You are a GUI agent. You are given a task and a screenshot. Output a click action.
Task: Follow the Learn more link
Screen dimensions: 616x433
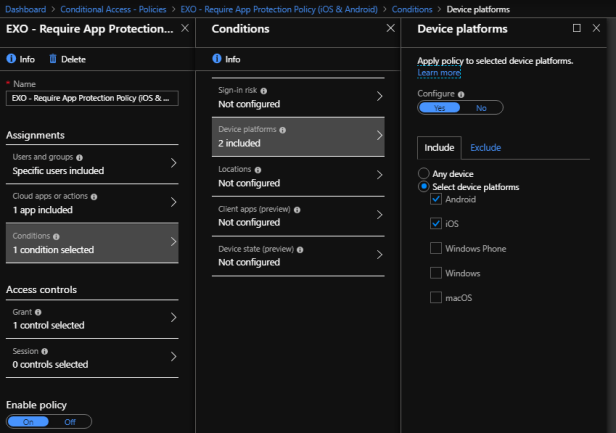pyautogui.click(x=439, y=73)
